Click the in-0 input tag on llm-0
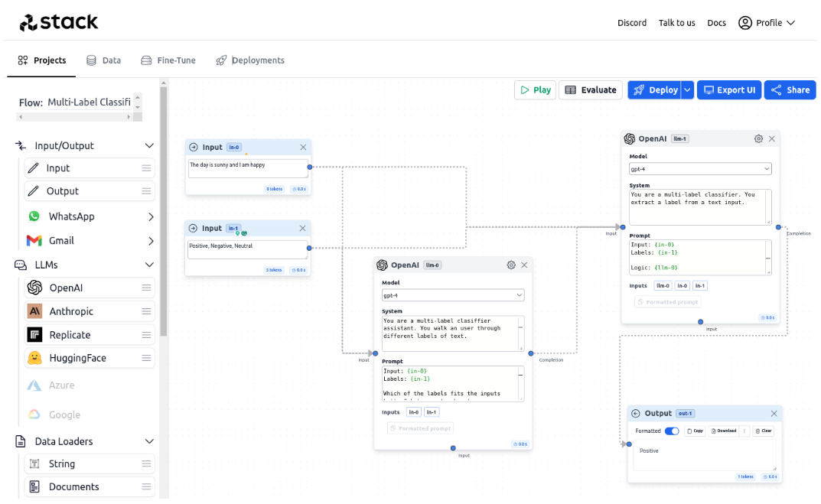The width and height of the screenshot is (821, 504). (x=414, y=412)
